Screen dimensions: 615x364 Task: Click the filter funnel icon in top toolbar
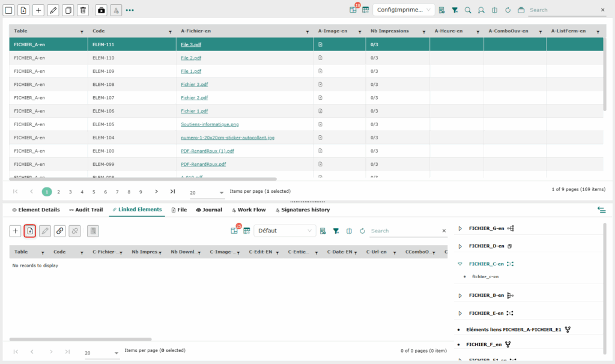coord(455,10)
